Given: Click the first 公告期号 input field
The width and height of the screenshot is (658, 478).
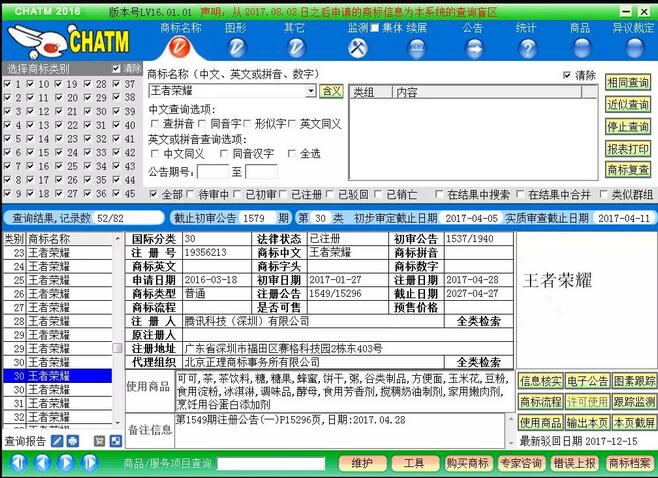Looking at the screenshot, I should click(x=213, y=172).
